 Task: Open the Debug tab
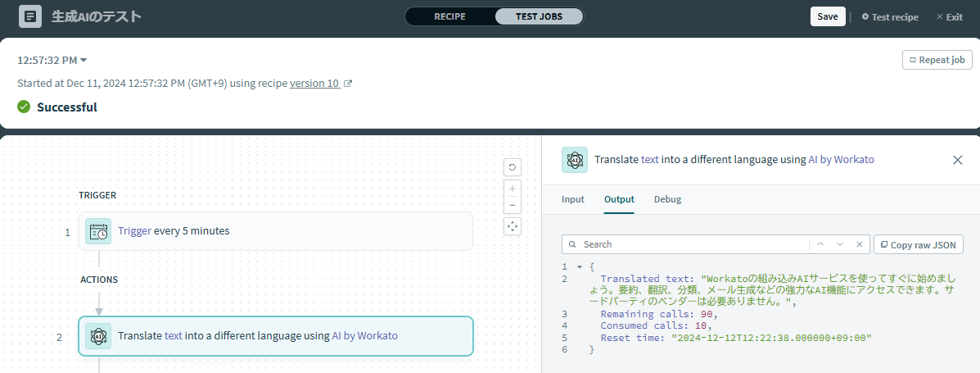click(x=667, y=199)
